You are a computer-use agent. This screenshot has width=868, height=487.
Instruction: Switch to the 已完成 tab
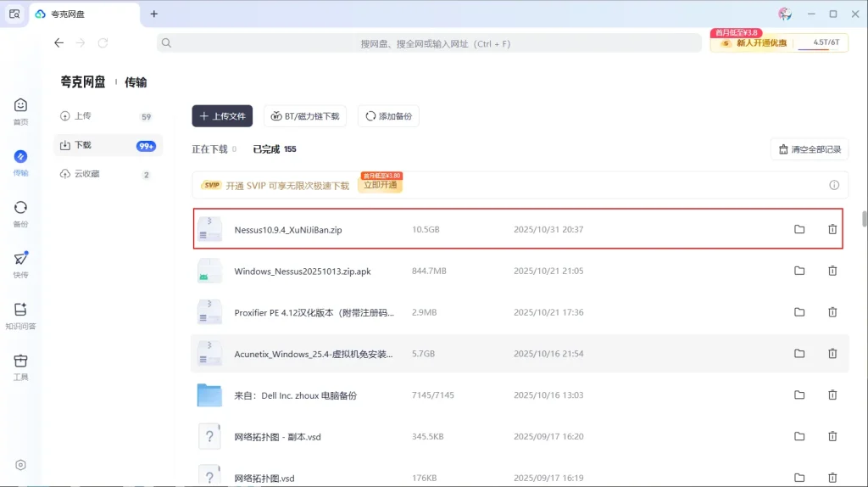[268, 149]
